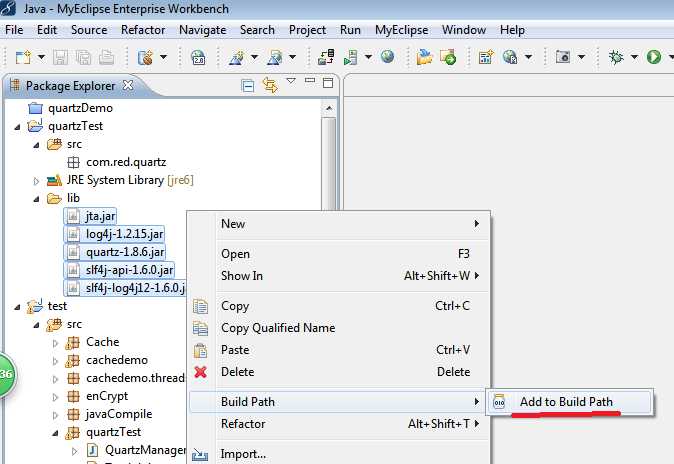This screenshot has width=674, height=464.
Task: Open the Navigate menu
Action: (202, 30)
